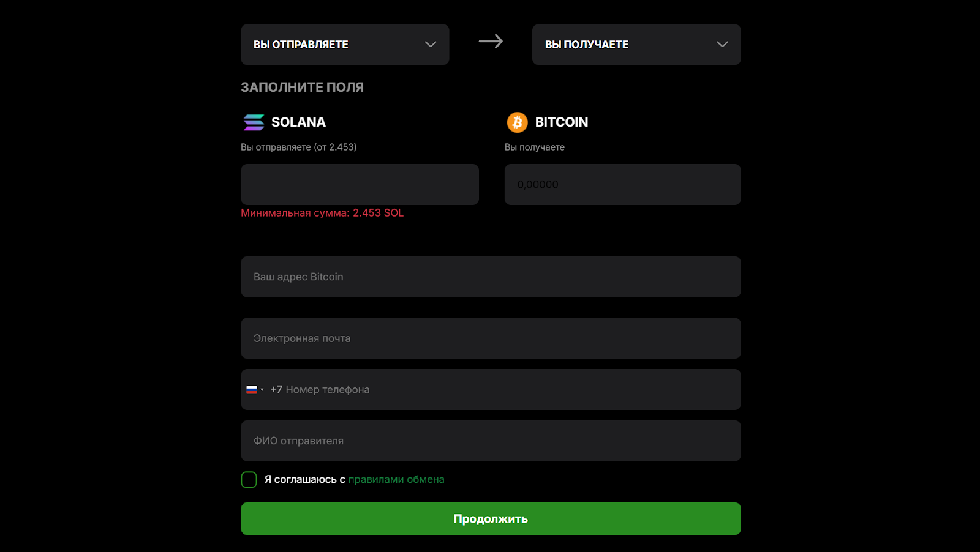Click the chevron on ВЫ ОТПРАВЛЯЕТЕ selector
The width and height of the screenshot is (980, 552).
[x=431, y=45]
